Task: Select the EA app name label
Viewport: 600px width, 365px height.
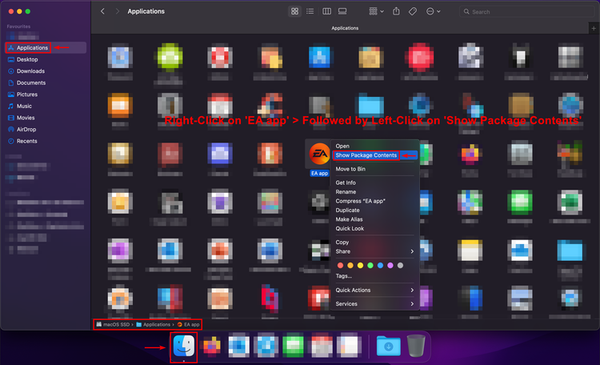Action: (319, 173)
